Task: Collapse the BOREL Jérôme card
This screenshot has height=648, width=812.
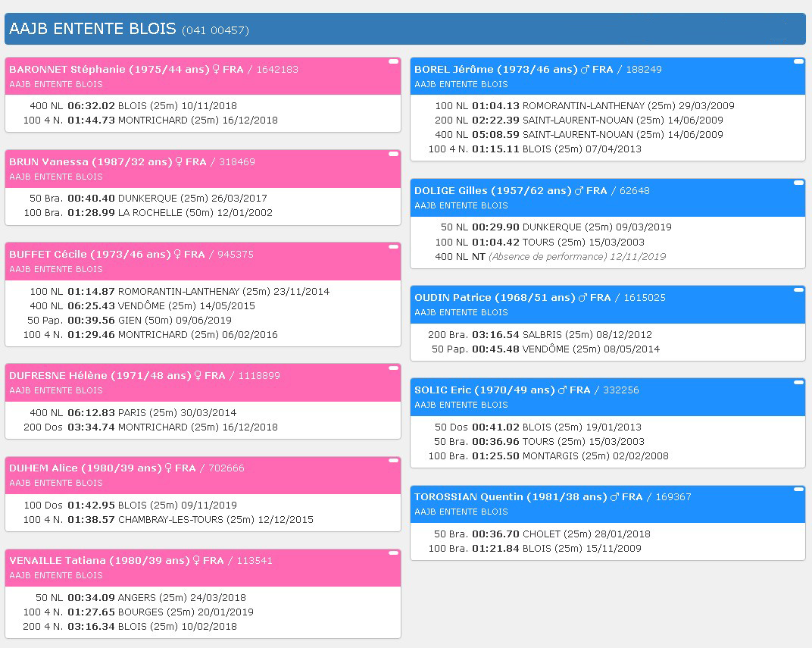Action: [x=798, y=61]
